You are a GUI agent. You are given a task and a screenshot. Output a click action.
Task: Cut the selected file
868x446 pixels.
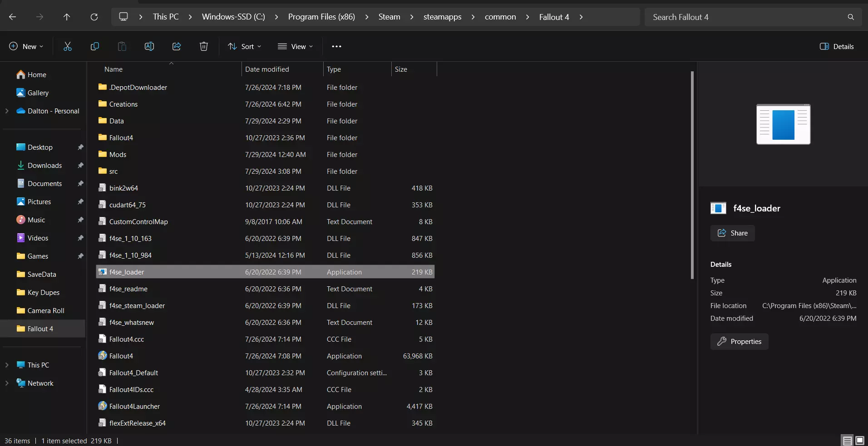click(68, 46)
